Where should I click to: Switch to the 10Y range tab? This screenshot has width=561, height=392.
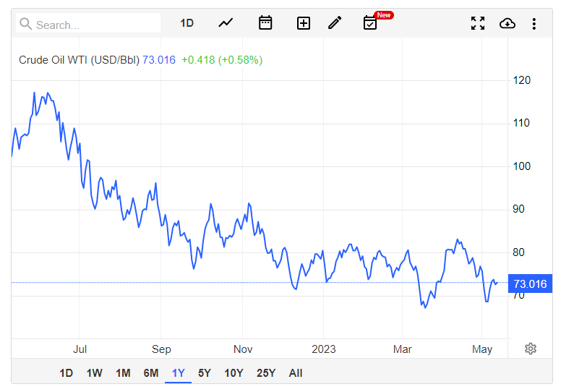point(234,373)
